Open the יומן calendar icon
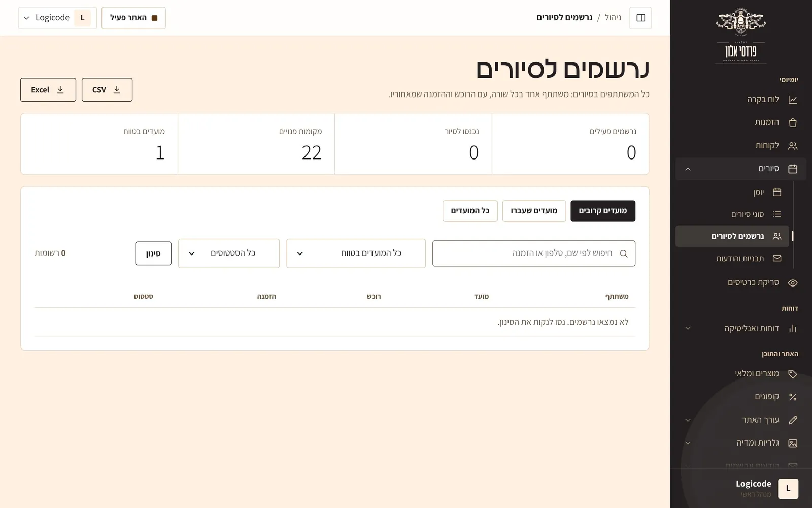This screenshot has width=812, height=508. click(777, 192)
